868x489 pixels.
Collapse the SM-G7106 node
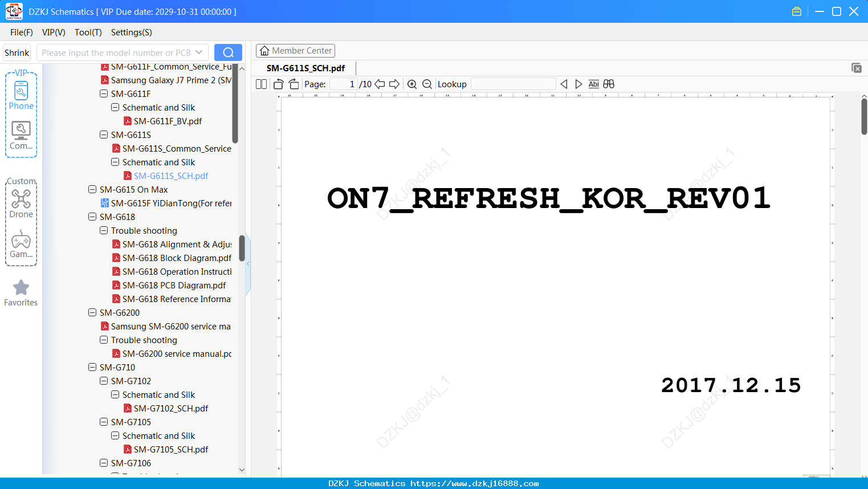coord(104,463)
